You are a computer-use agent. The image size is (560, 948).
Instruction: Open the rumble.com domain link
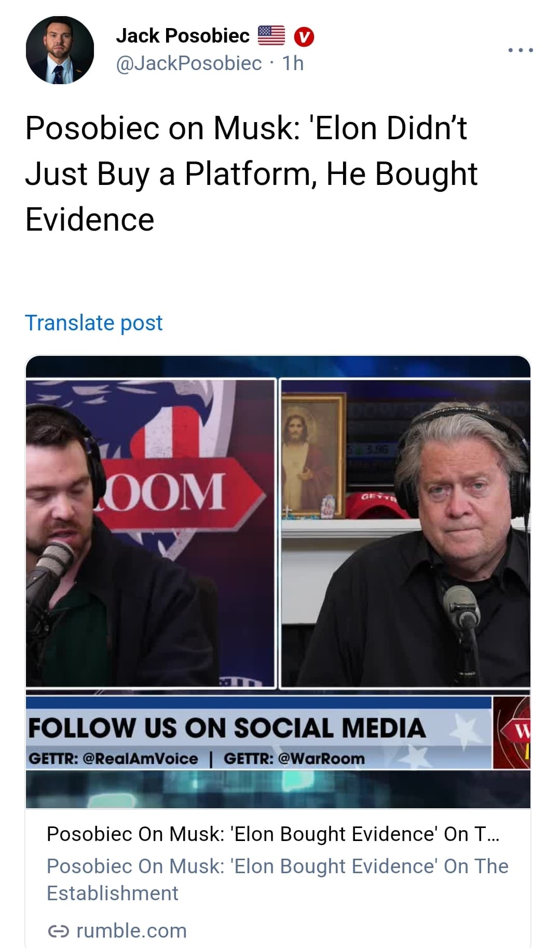click(131, 931)
